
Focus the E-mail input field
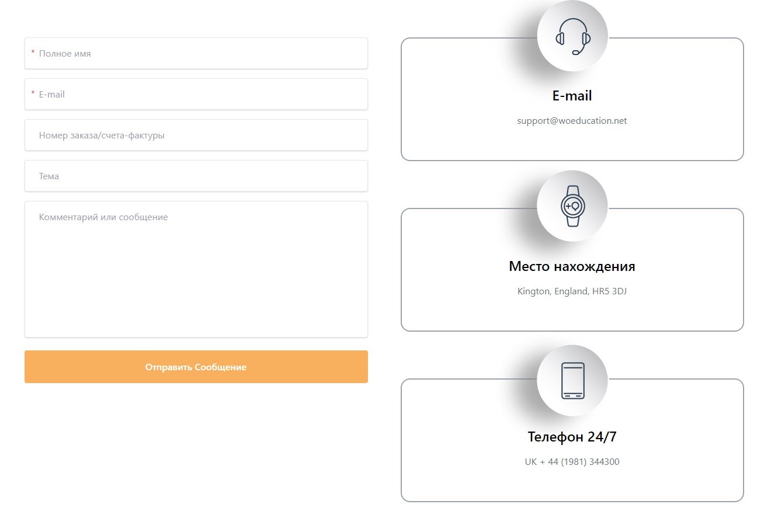(196, 94)
